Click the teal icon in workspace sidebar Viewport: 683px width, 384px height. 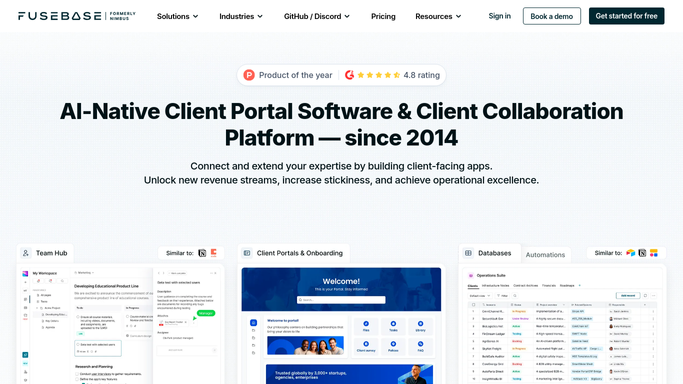(25, 355)
